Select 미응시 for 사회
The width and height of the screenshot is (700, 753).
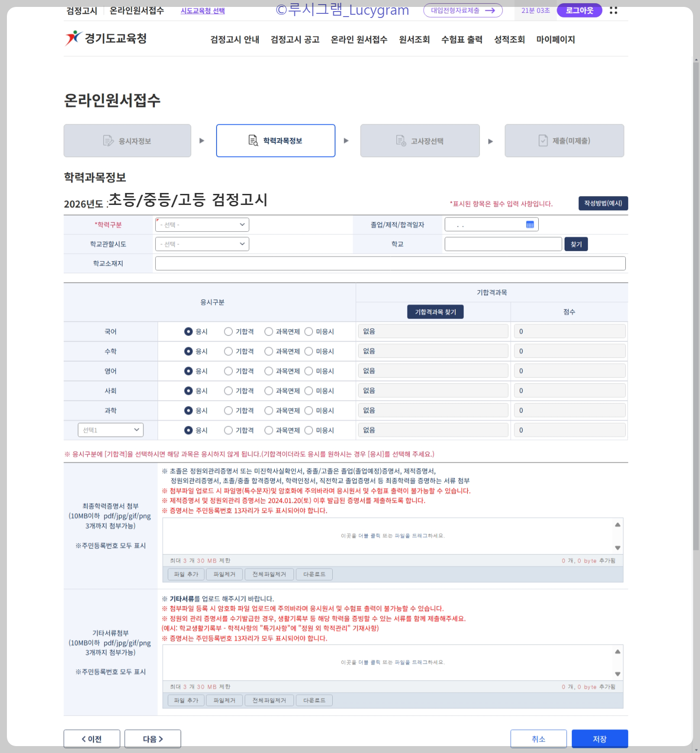point(309,391)
